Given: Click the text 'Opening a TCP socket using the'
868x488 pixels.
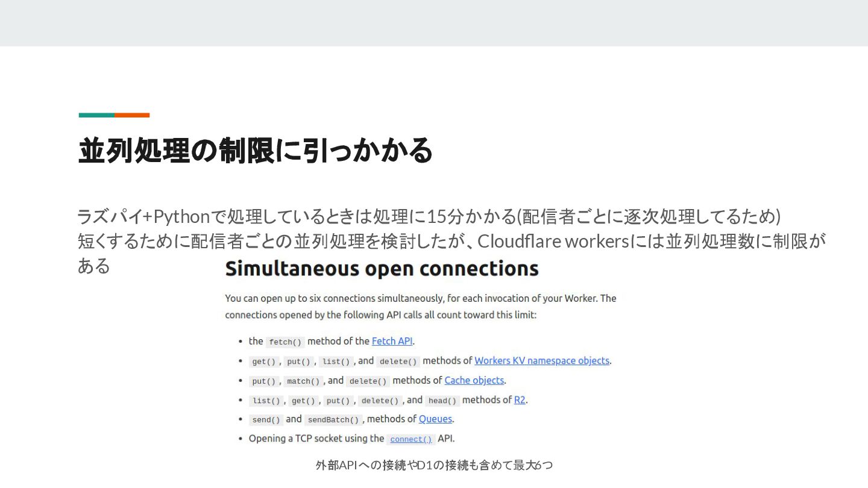Looking at the screenshot, I should [316, 439].
